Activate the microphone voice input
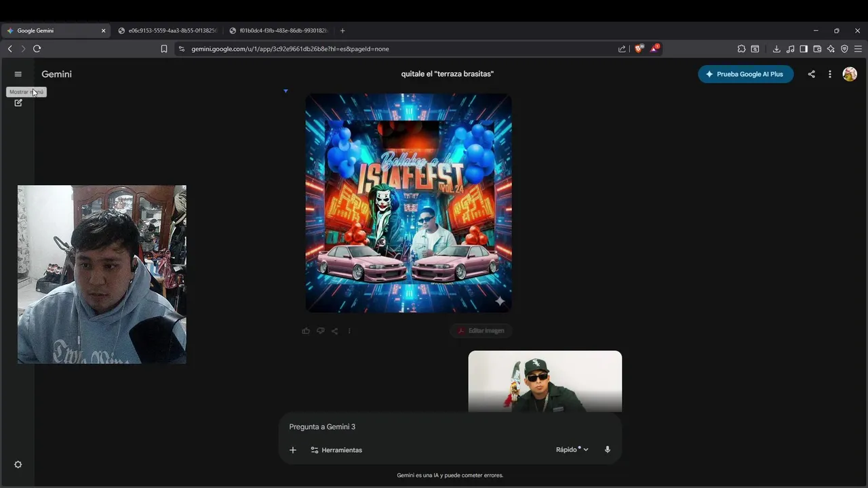The height and width of the screenshot is (488, 868). [x=608, y=450]
